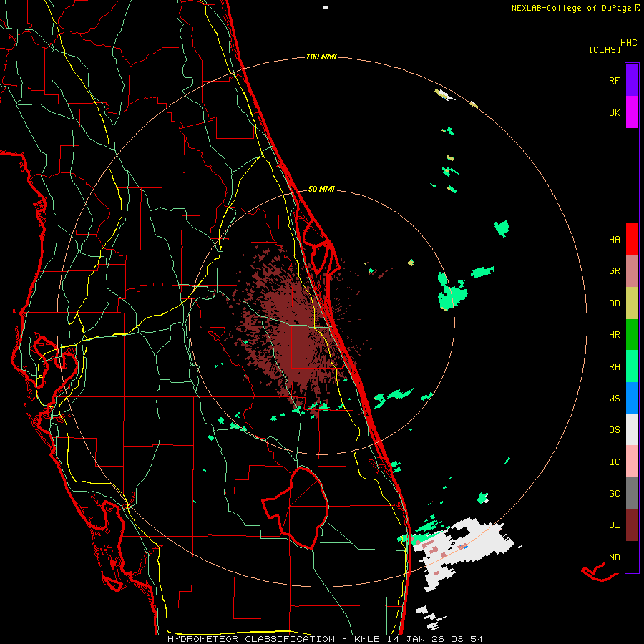Choose the DS white legend swatch
This screenshot has width=644, height=644.
pyautogui.click(x=632, y=429)
